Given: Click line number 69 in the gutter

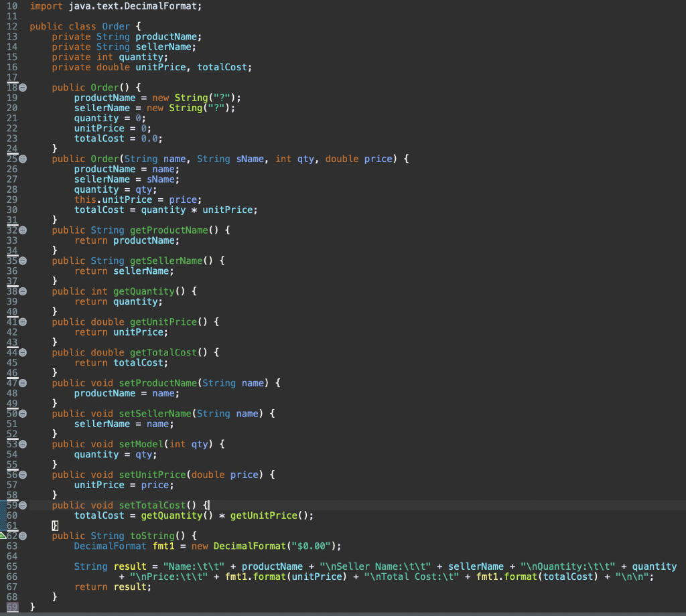Looking at the screenshot, I should coord(12,607).
